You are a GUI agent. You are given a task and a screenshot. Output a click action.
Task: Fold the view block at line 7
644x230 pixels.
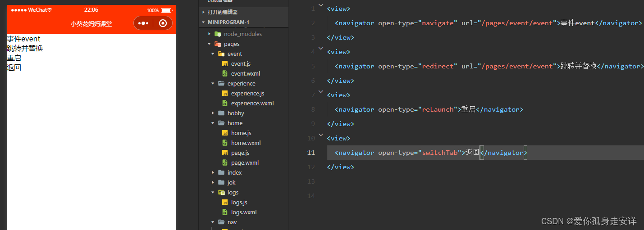pyautogui.click(x=321, y=91)
